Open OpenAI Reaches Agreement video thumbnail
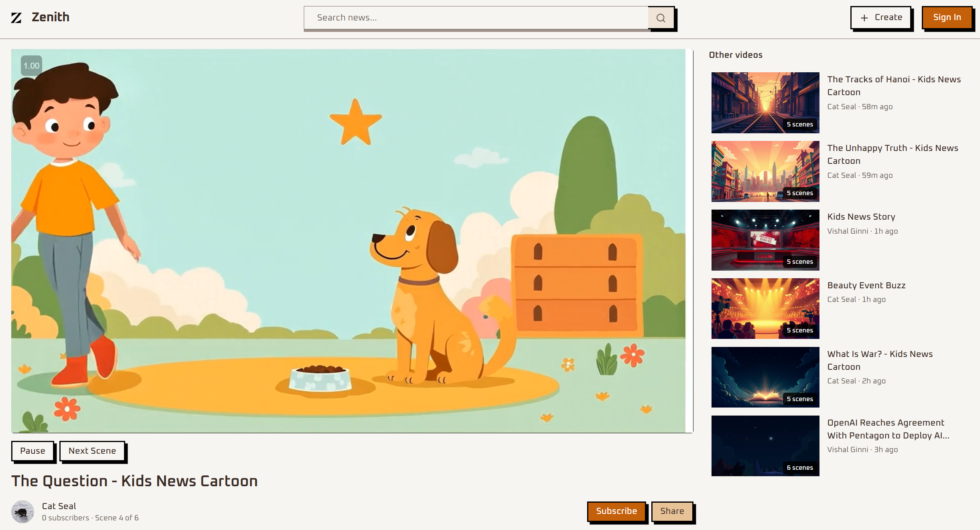The height and width of the screenshot is (530, 980). (765, 446)
